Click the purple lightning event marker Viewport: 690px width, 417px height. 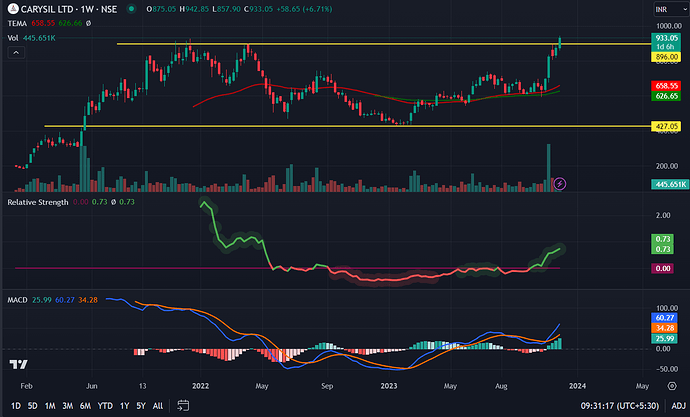pos(559,183)
